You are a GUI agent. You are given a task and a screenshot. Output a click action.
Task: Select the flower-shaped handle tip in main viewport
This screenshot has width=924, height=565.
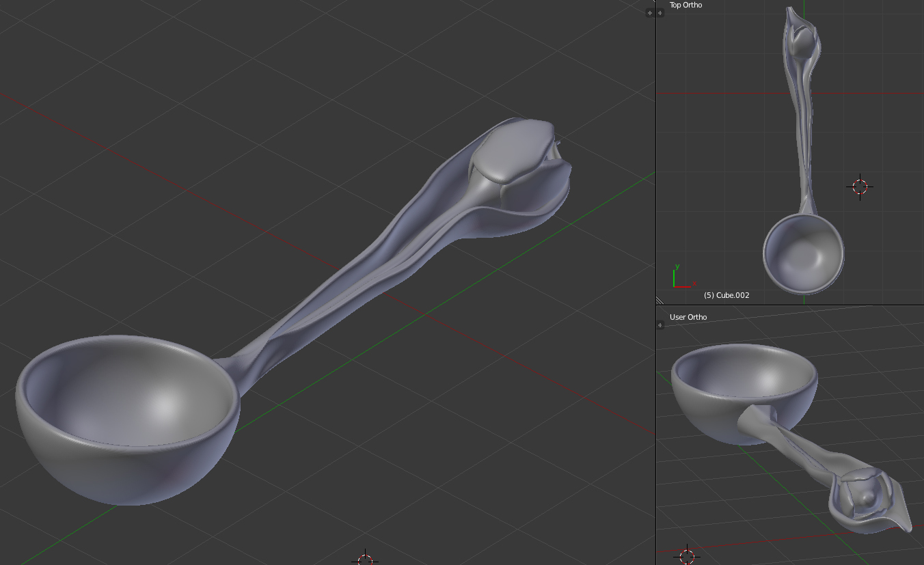(x=519, y=178)
